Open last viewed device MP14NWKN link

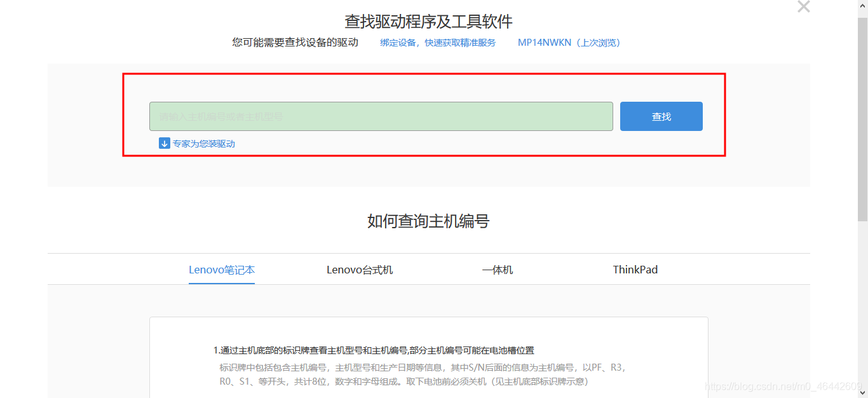[x=569, y=43]
